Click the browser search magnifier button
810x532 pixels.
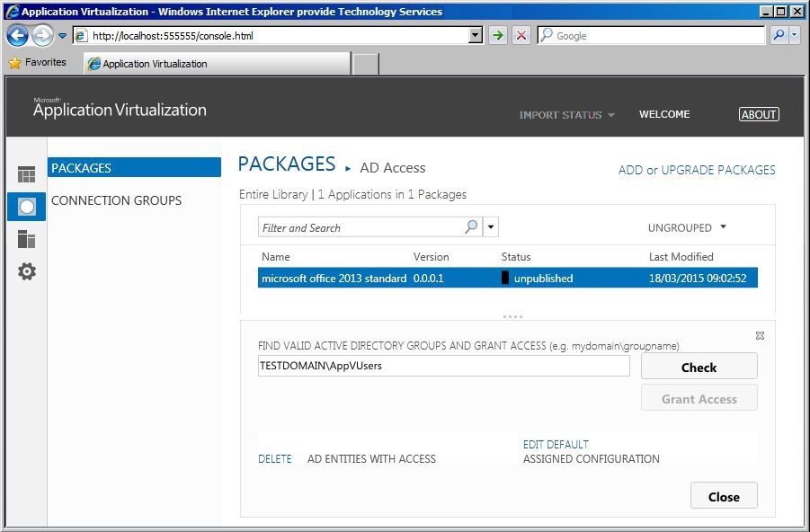pos(779,36)
